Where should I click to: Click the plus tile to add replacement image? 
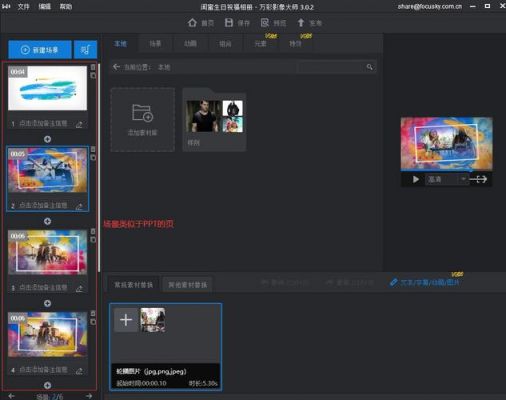click(x=126, y=320)
